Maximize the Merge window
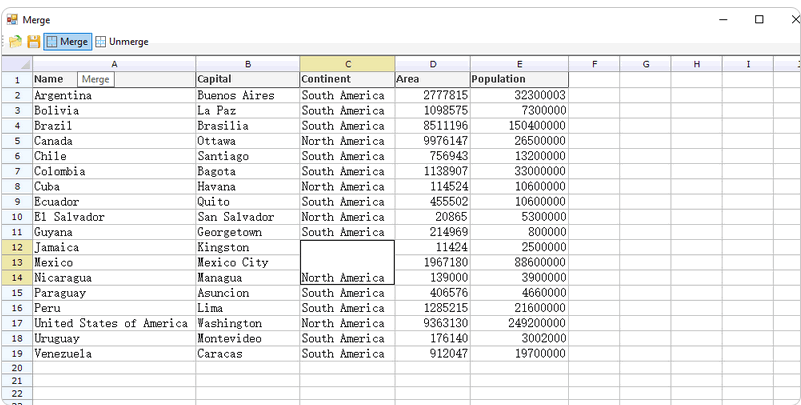Image resolution: width=801 pixels, height=405 pixels. pos(759,19)
